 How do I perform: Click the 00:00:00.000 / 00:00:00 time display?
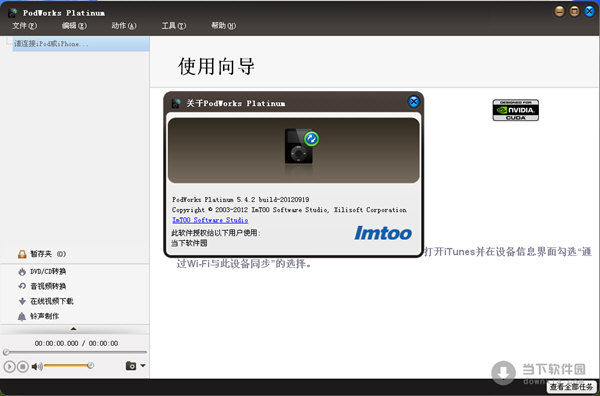[x=77, y=344]
